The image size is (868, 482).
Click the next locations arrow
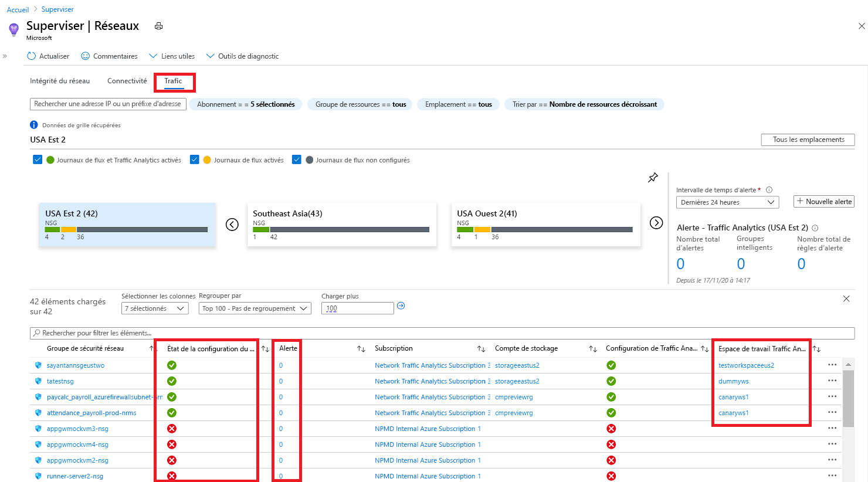[x=656, y=223]
